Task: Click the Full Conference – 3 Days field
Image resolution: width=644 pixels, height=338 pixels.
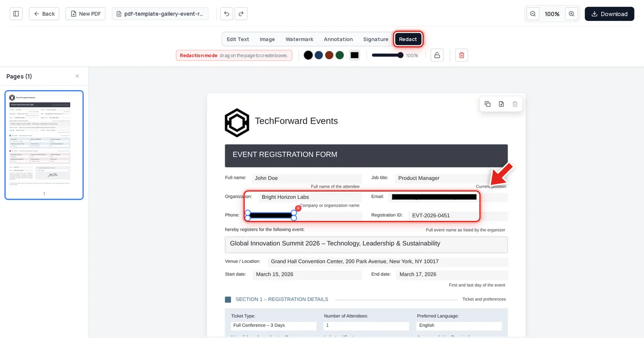Action: tap(274, 326)
